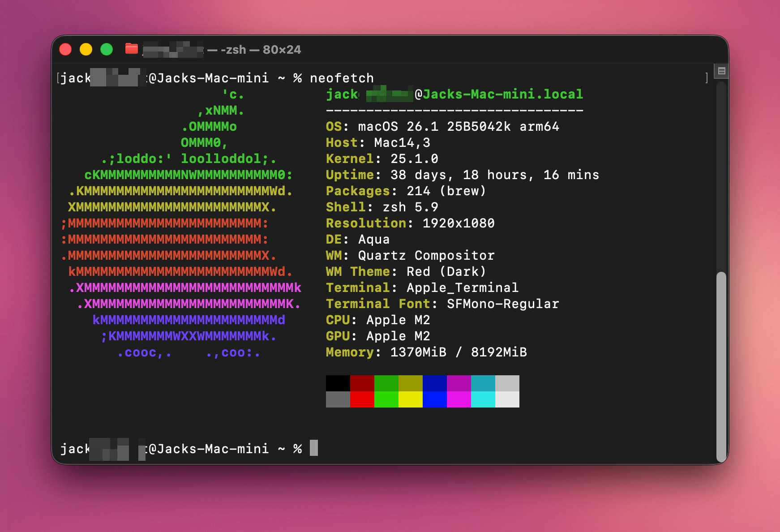Click the window title text '-zsh — 80×24'
Screen dimensions: 780x532
(260, 50)
